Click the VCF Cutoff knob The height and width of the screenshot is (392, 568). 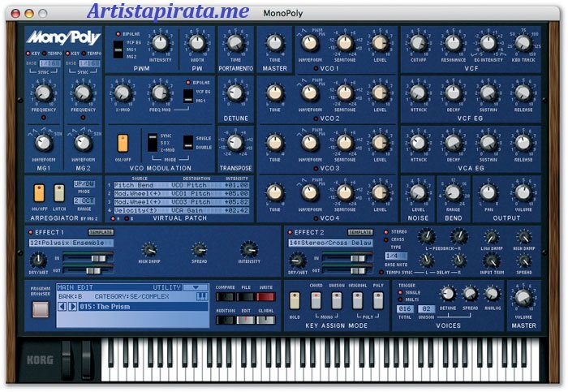(419, 43)
